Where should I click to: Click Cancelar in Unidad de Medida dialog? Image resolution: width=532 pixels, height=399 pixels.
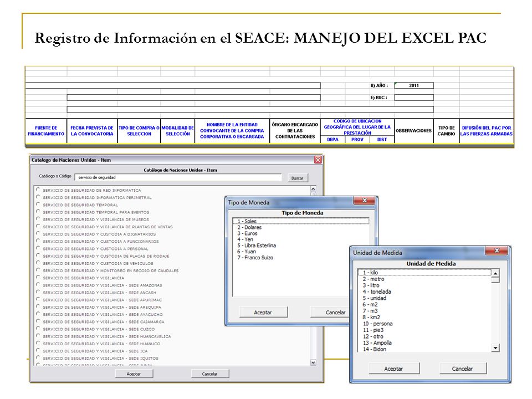tap(463, 369)
